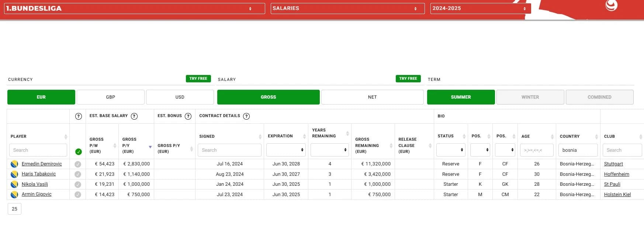
Task: Sort table by Player column
Action: [x=66, y=137]
